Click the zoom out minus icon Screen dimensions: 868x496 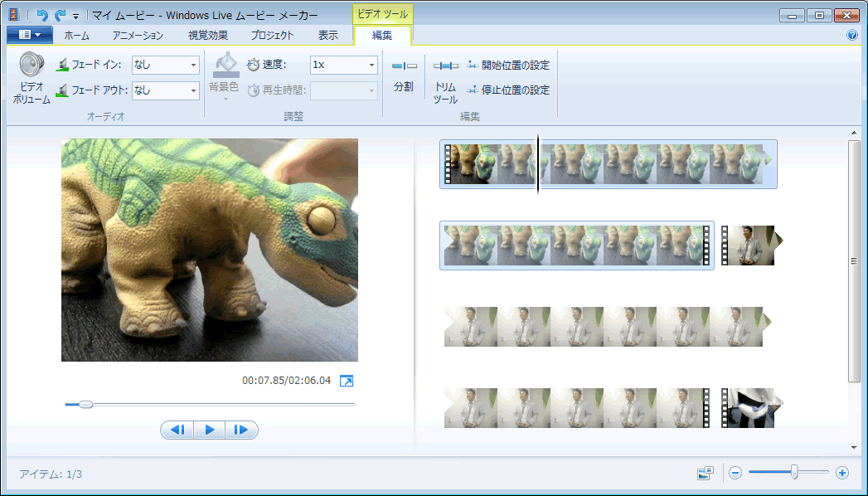coord(735,473)
